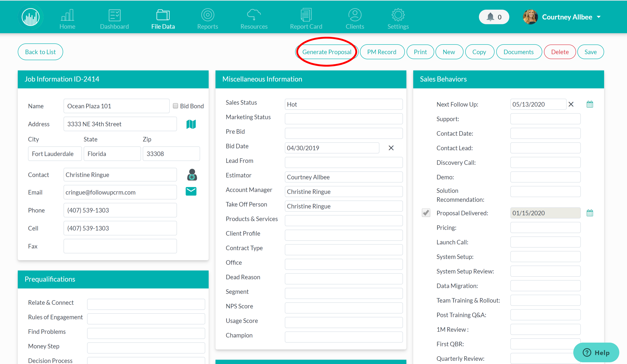Navigate to Reports
This screenshot has width=627, height=364.
[208, 19]
